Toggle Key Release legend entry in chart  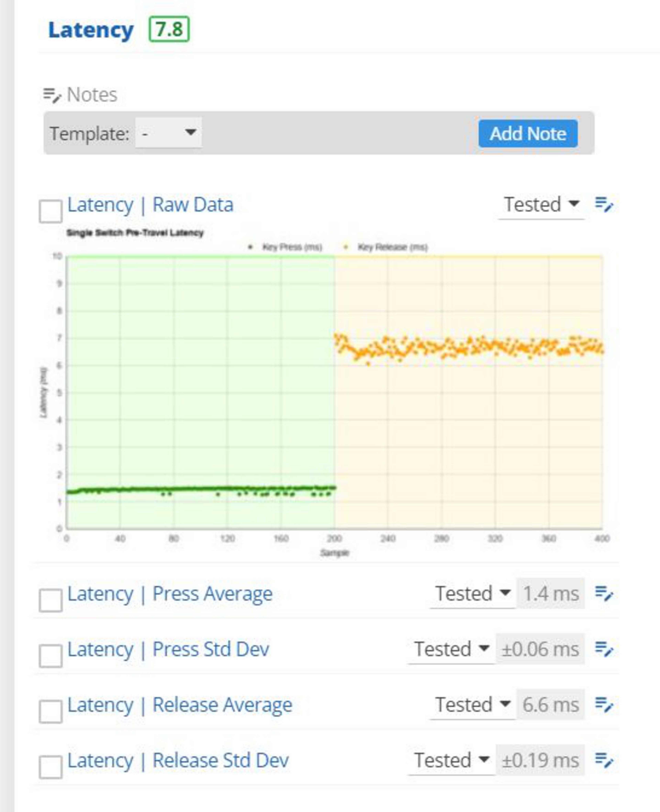coord(392,247)
